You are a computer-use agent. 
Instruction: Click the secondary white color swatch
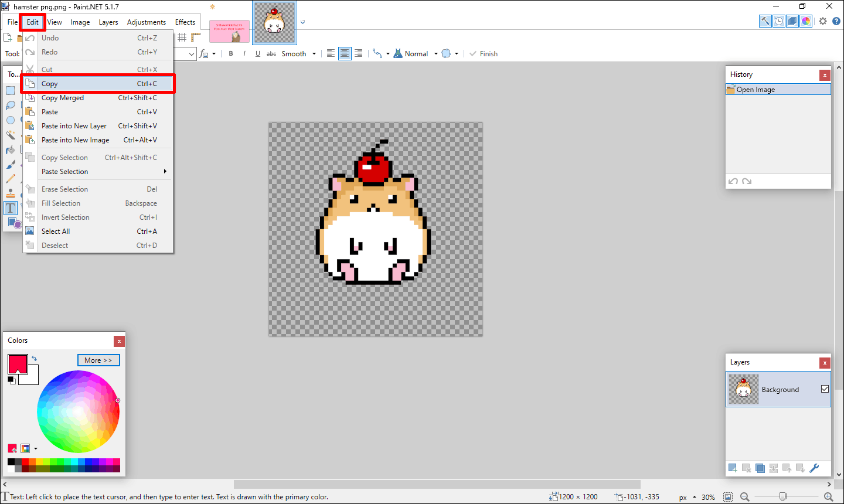pos(32,378)
